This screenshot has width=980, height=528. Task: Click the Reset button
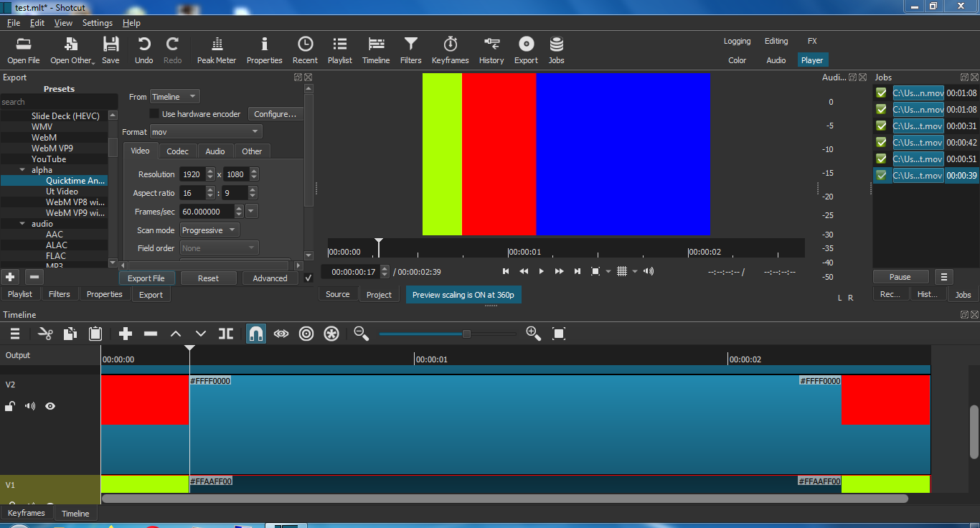click(x=208, y=278)
